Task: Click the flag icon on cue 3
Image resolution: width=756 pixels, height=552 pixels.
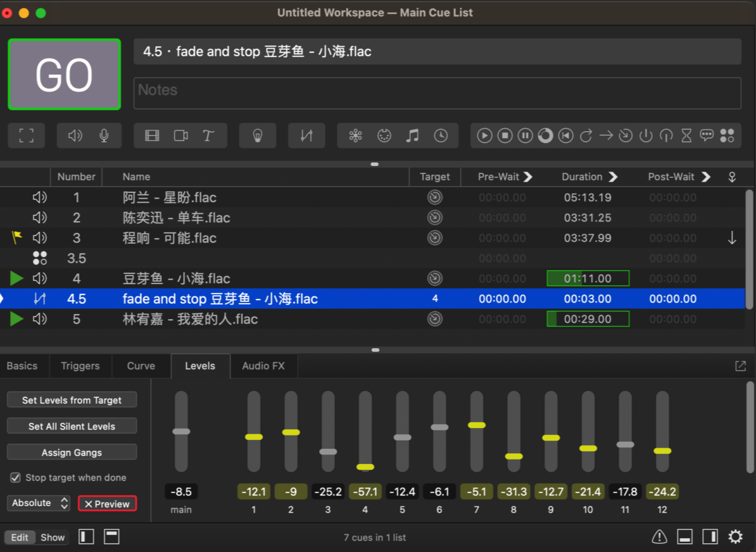Action: click(16, 237)
